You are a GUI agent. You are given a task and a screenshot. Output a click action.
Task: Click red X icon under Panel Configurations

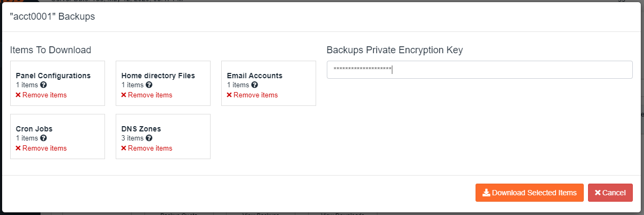click(x=18, y=95)
